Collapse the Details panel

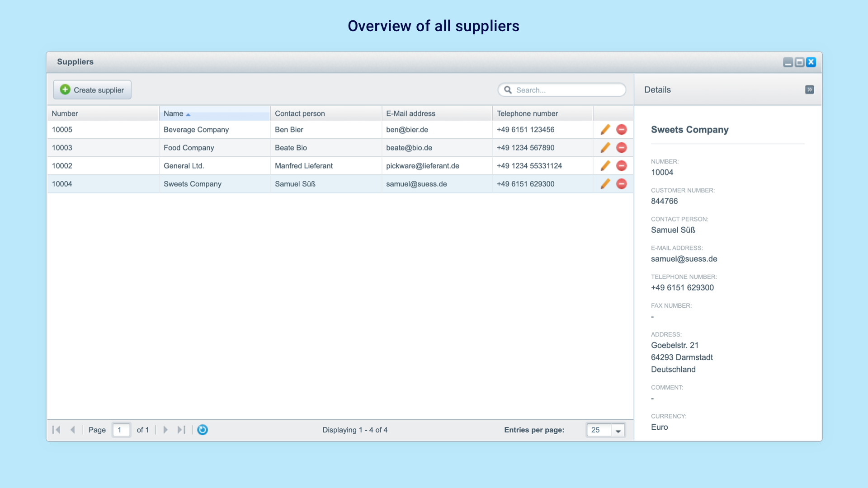click(810, 90)
